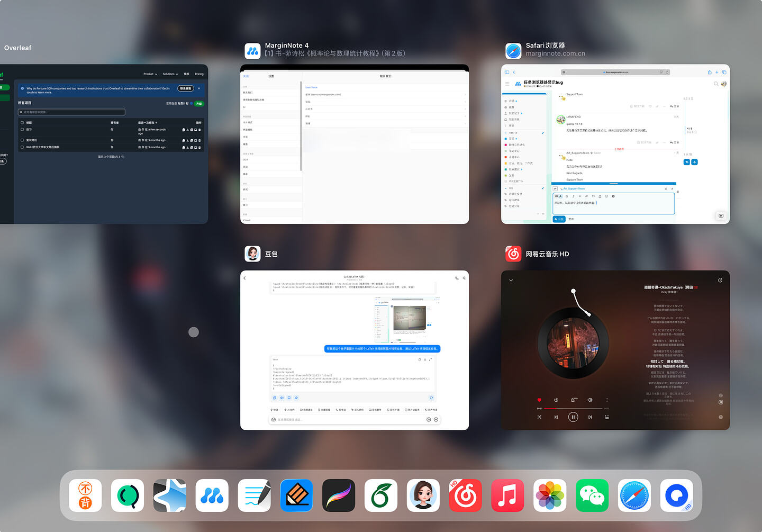Open MarginNote from the dock

(212, 495)
